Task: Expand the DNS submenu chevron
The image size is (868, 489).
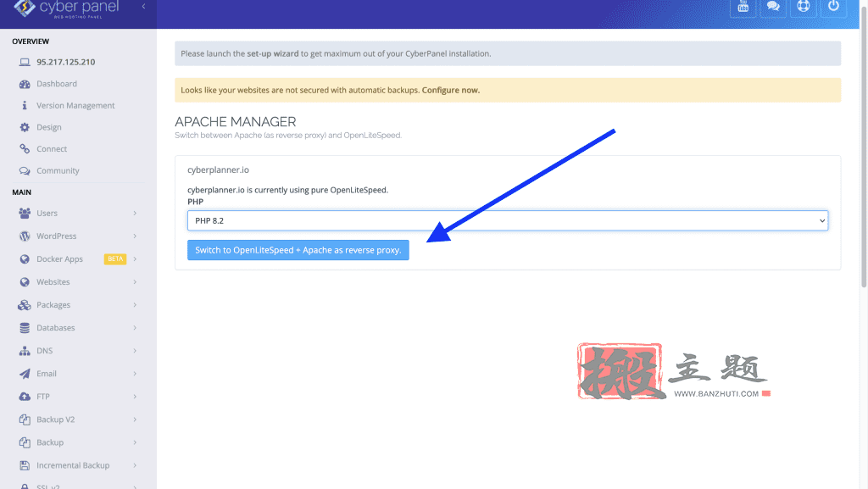Action: coord(135,351)
